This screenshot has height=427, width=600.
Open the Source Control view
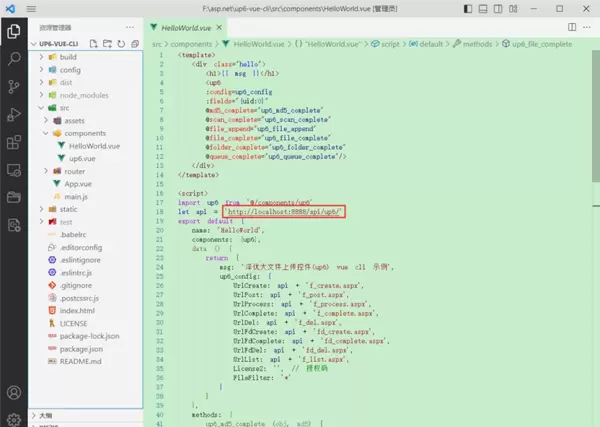click(14, 87)
